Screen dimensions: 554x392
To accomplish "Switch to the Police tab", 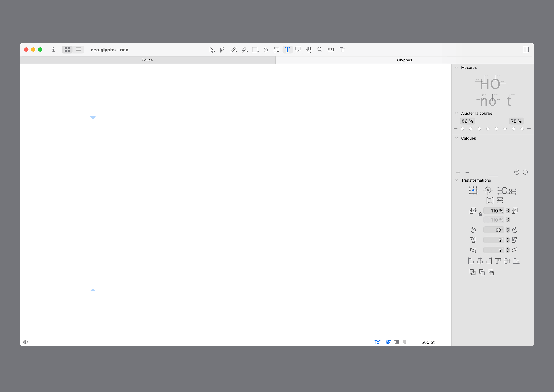I will click(x=147, y=60).
